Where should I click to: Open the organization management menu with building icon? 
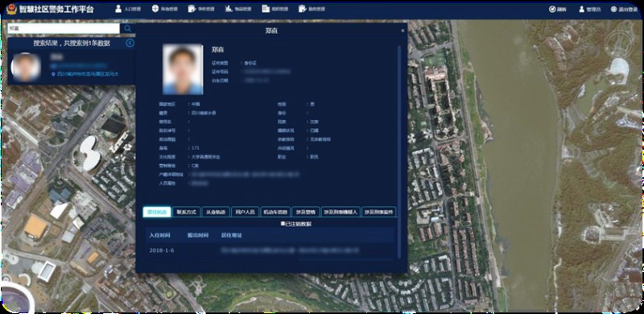(275, 9)
